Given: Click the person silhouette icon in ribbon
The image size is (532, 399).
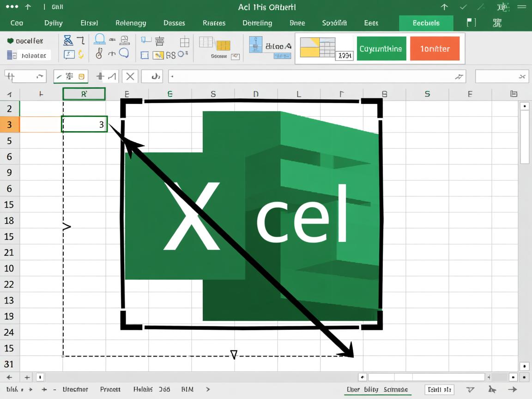Looking at the screenshot, I should coord(99,40).
